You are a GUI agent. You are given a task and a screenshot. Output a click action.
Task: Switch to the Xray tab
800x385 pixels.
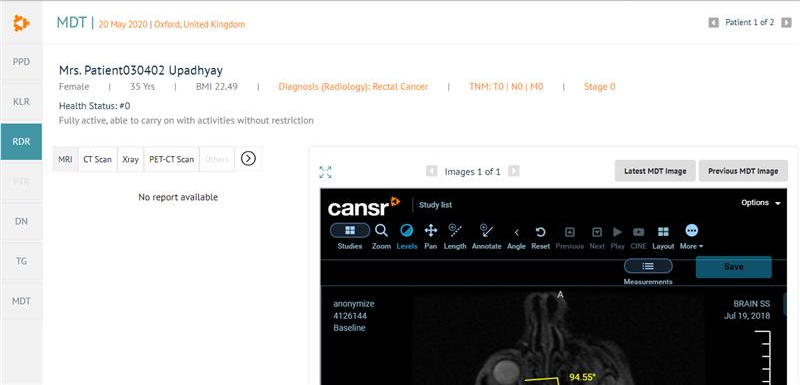pos(131,159)
